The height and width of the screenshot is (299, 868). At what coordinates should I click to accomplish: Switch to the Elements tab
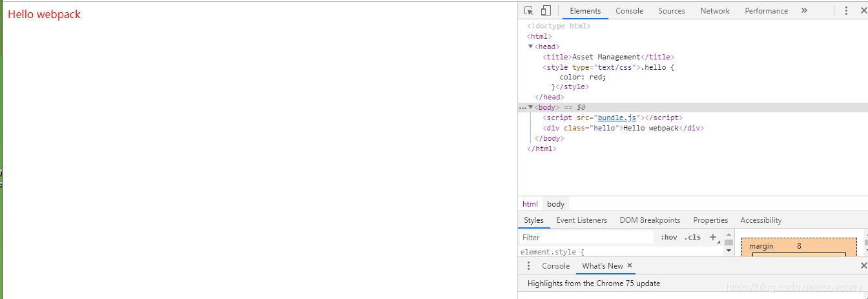(x=585, y=10)
